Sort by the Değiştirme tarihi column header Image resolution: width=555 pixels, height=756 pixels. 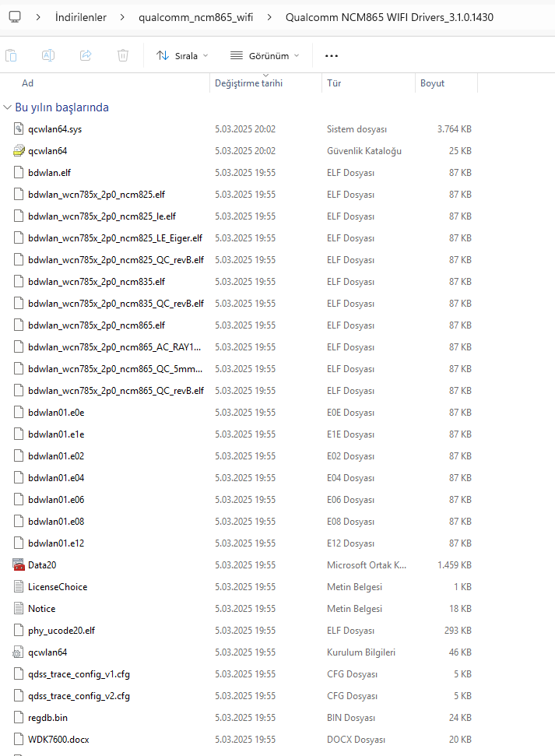pos(249,83)
